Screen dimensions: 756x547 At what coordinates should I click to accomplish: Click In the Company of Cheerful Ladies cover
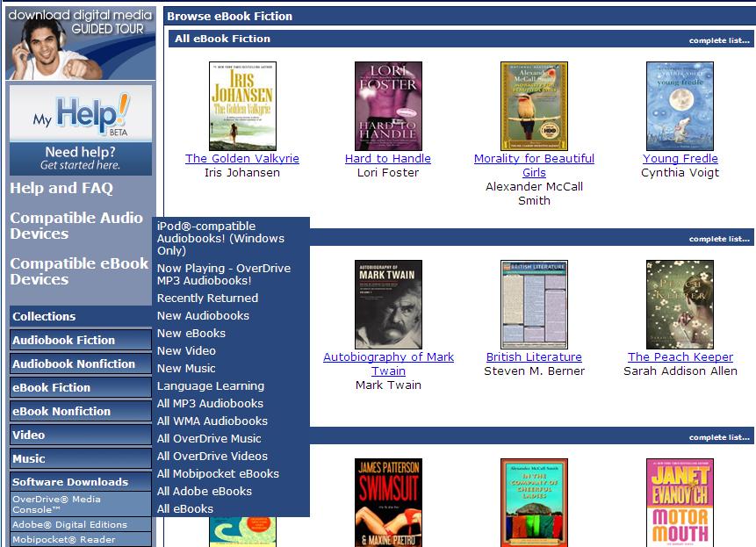pyautogui.click(x=534, y=503)
